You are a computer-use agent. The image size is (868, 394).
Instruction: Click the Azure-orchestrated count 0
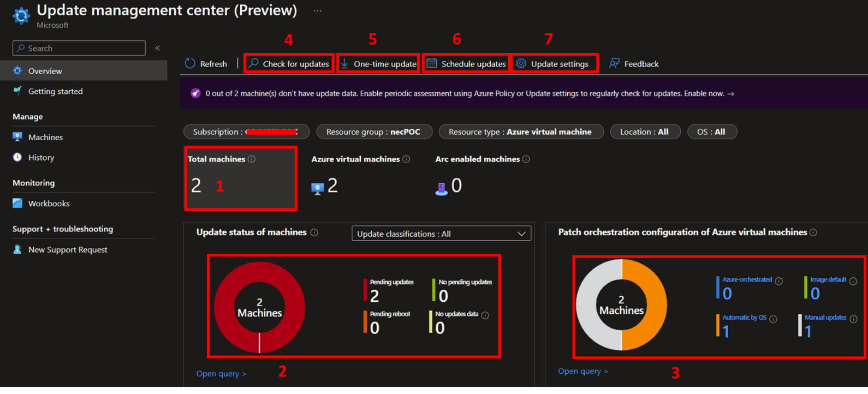[727, 294]
